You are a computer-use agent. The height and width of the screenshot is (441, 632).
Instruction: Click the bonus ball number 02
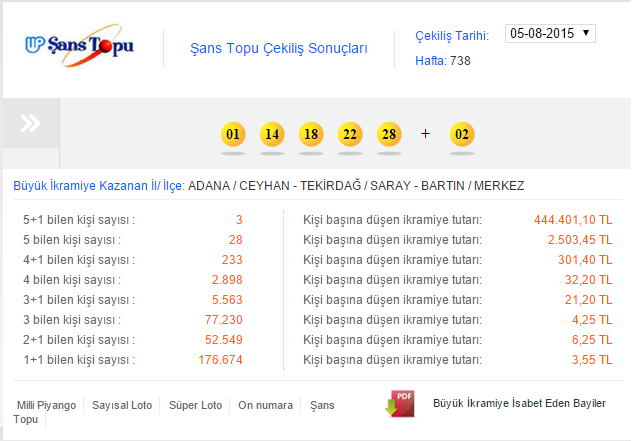pos(462,134)
